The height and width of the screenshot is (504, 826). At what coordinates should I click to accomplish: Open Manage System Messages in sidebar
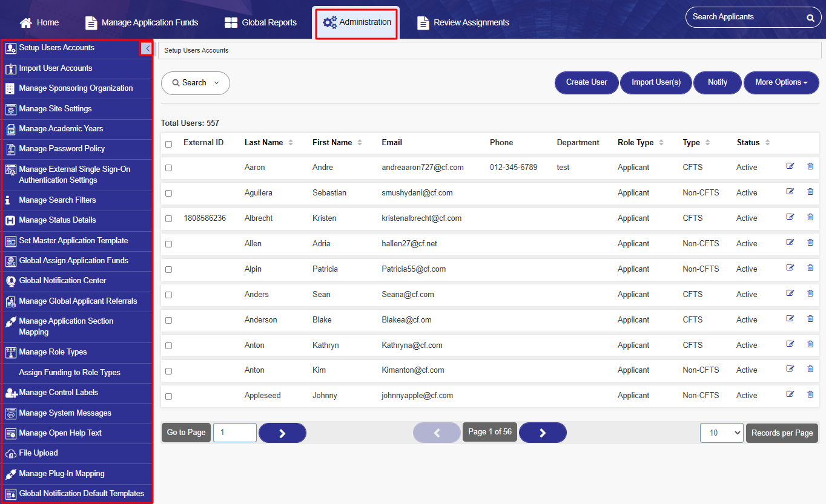pos(76,413)
